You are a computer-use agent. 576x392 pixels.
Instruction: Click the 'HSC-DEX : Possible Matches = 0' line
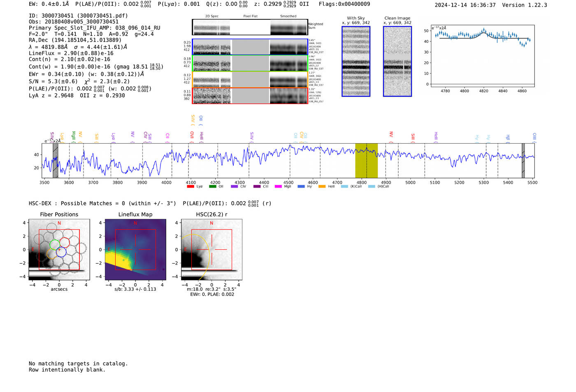102,203
